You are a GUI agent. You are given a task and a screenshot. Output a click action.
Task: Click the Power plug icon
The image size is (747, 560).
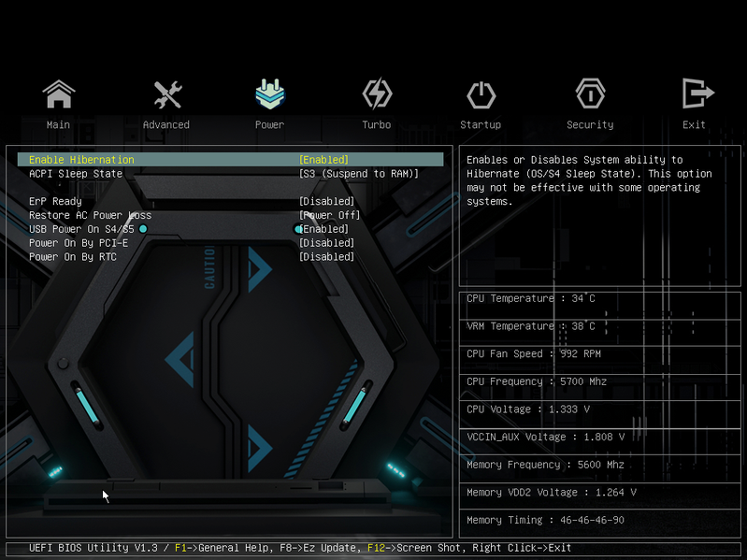pyautogui.click(x=270, y=93)
